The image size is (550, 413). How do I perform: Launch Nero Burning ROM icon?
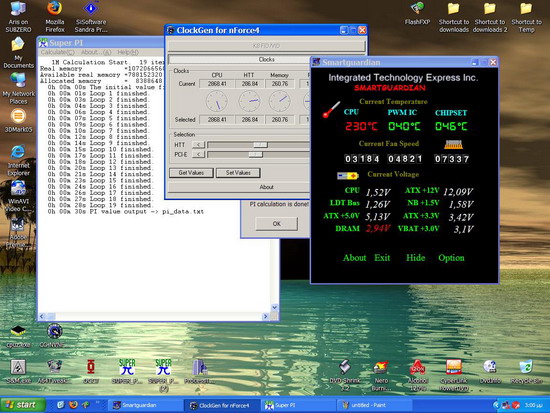(x=381, y=375)
